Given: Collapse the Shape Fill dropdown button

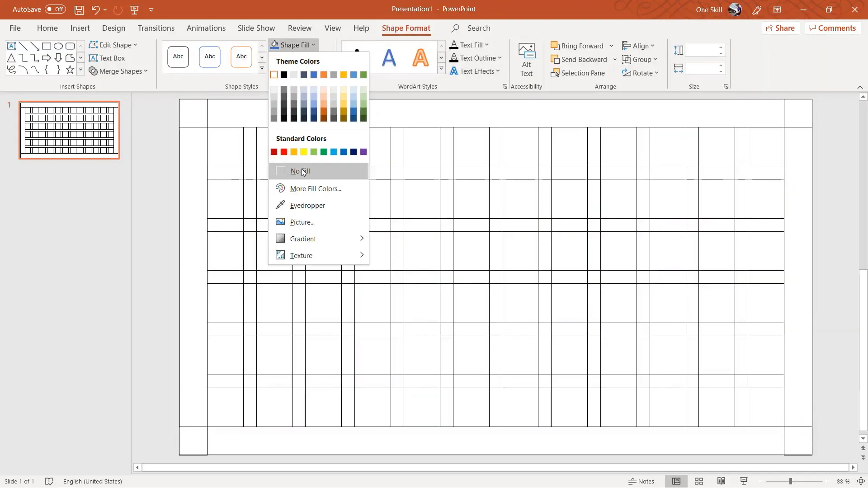Looking at the screenshot, I should click(x=293, y=45).
